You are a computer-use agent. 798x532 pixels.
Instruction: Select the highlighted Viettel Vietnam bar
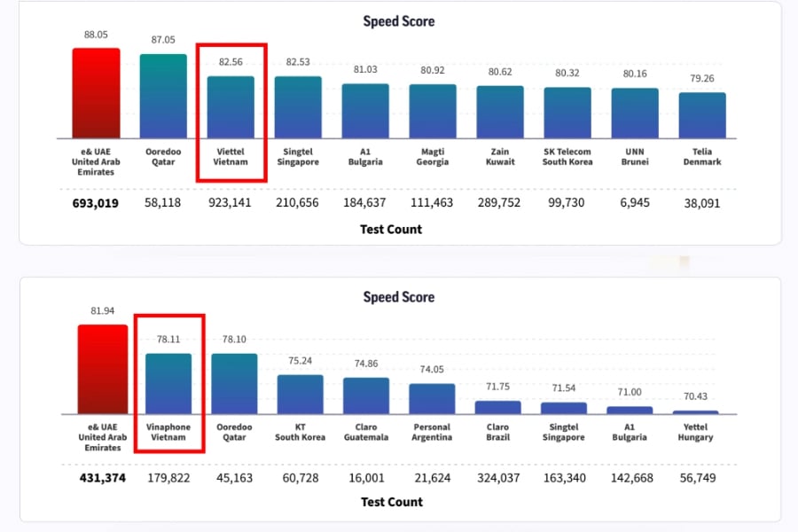click(x=231, y=106)
